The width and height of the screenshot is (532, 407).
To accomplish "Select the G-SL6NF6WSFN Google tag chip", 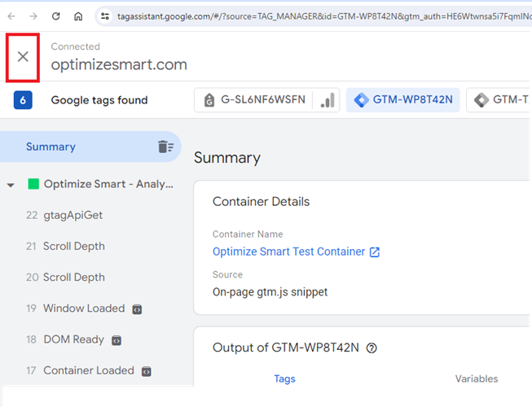I will (253, 100).
